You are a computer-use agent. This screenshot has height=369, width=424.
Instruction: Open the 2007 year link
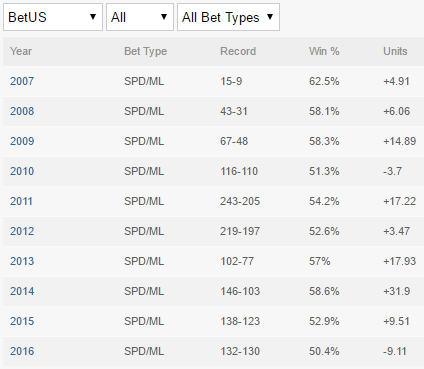point(22,81)
